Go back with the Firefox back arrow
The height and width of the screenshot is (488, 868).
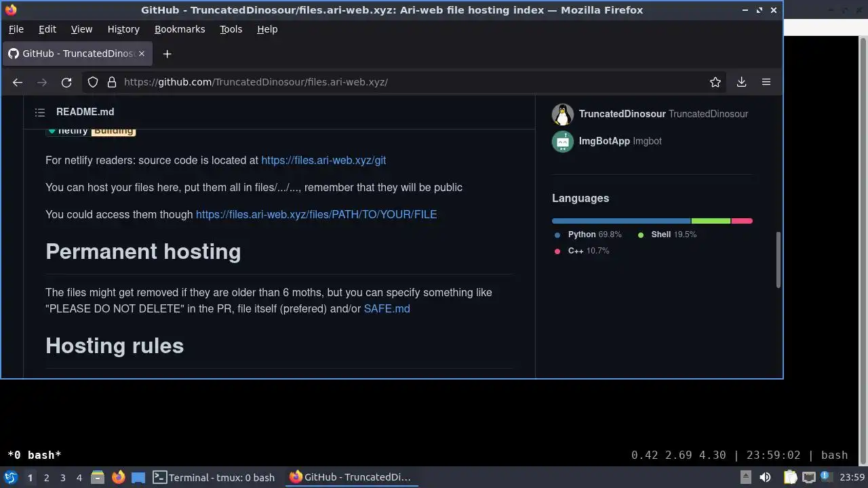tap(18, 82)
